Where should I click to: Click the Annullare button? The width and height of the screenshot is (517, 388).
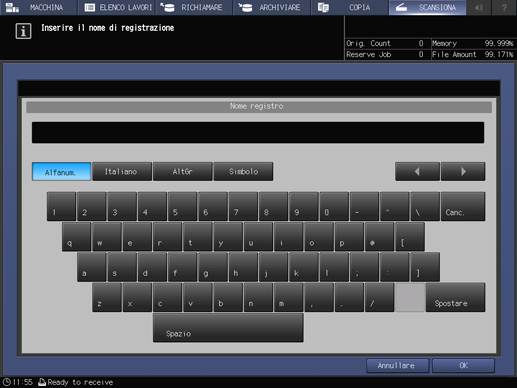pos(397,366)
